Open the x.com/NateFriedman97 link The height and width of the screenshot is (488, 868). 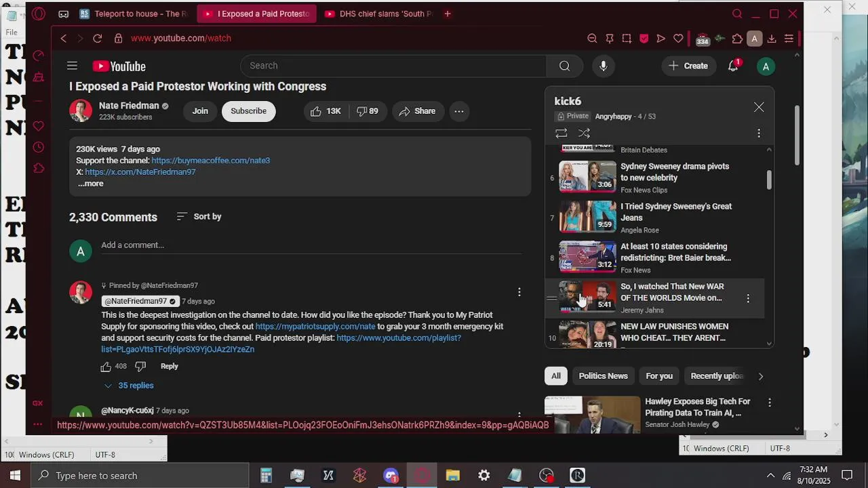click(140, 172)
